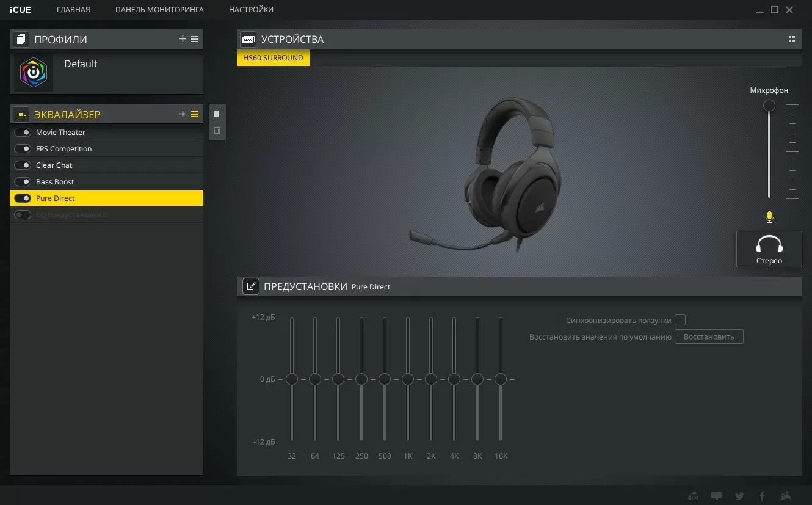Select the HS60 SURROUND device tab
Screen dimensions: 812x505
(x=273, y=58)
